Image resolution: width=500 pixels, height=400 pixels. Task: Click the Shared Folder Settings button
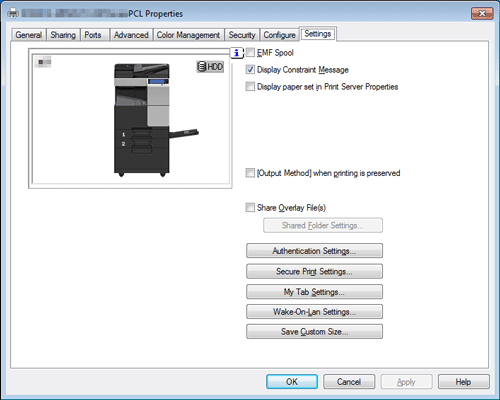click(323, 225)
